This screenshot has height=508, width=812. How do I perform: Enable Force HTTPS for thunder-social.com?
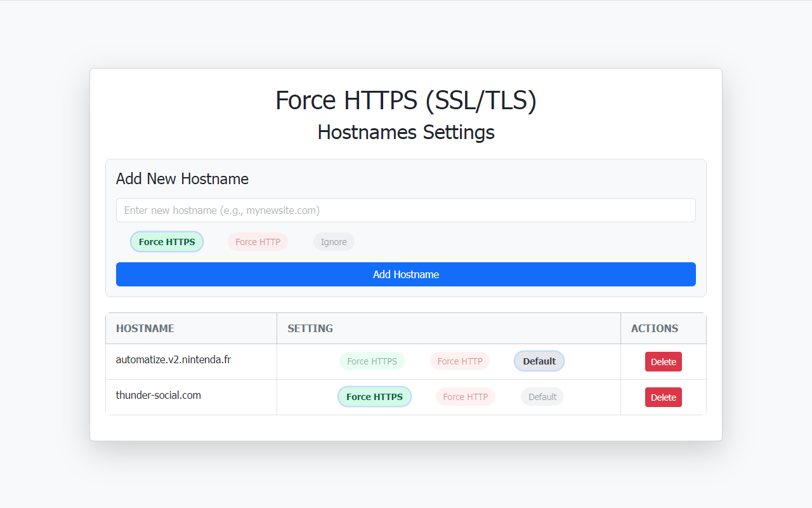point(374,396)
